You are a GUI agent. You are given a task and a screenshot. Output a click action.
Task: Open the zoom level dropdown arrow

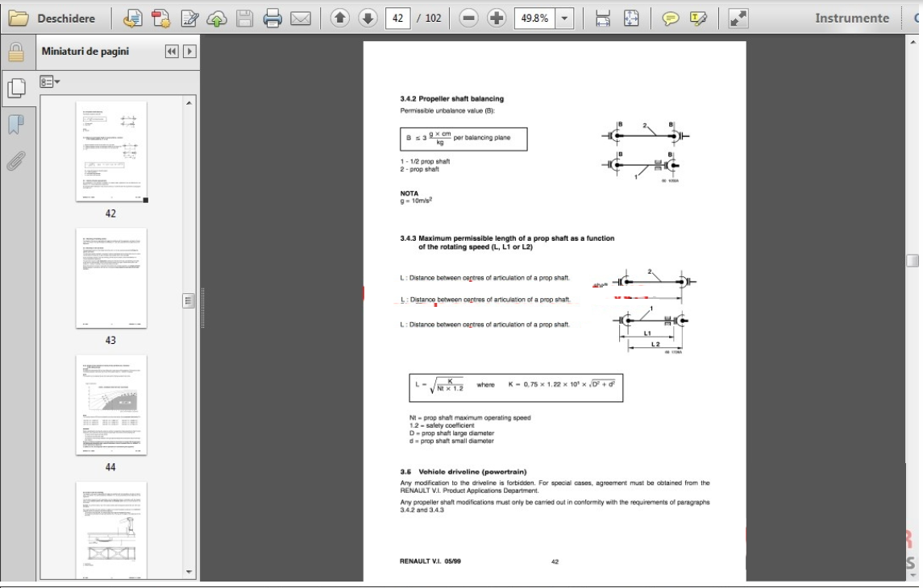[564, 19]
